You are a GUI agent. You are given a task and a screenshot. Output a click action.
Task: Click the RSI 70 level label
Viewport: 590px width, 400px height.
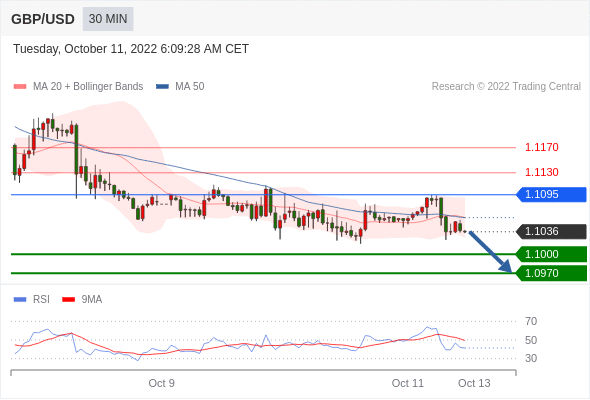click(531, 321)
